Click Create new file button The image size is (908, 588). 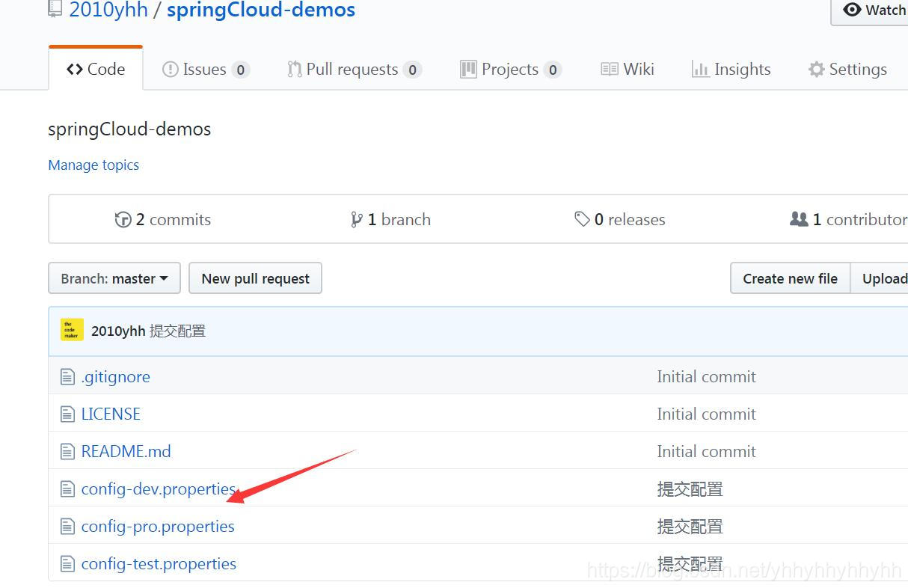point(790,278)
